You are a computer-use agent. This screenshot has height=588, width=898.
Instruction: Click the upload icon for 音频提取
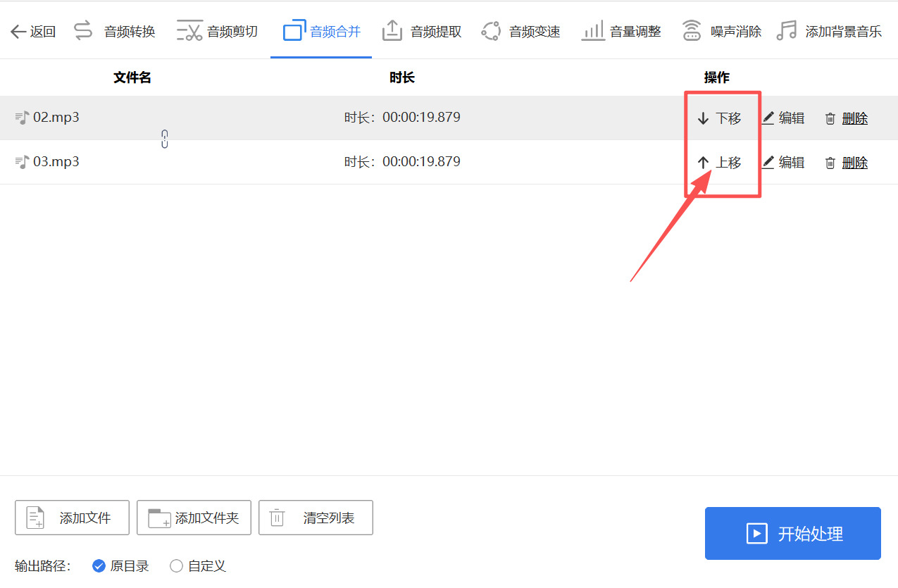point(392,30)
